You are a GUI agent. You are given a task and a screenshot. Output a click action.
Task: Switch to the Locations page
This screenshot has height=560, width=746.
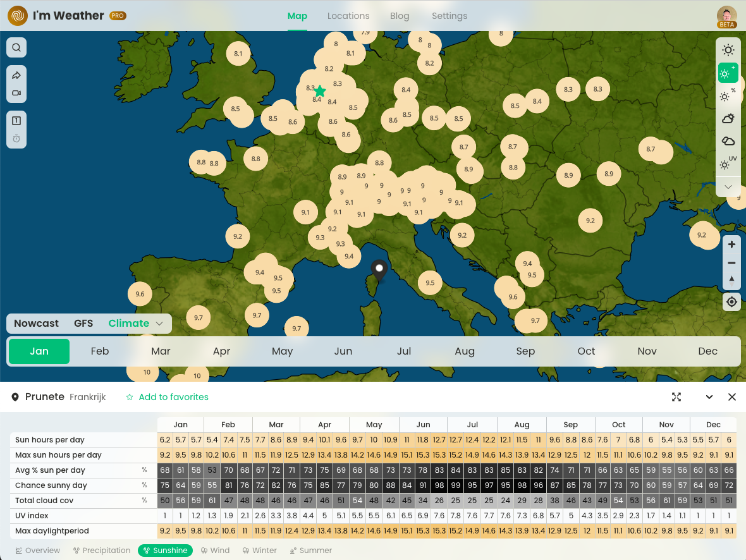pyautogui.click(x=348, y=16)
